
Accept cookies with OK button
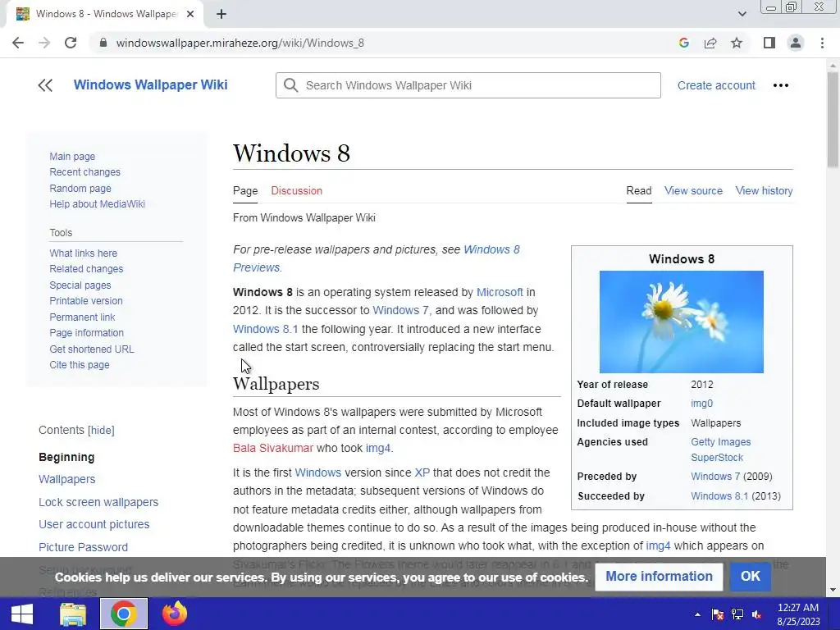750,577
